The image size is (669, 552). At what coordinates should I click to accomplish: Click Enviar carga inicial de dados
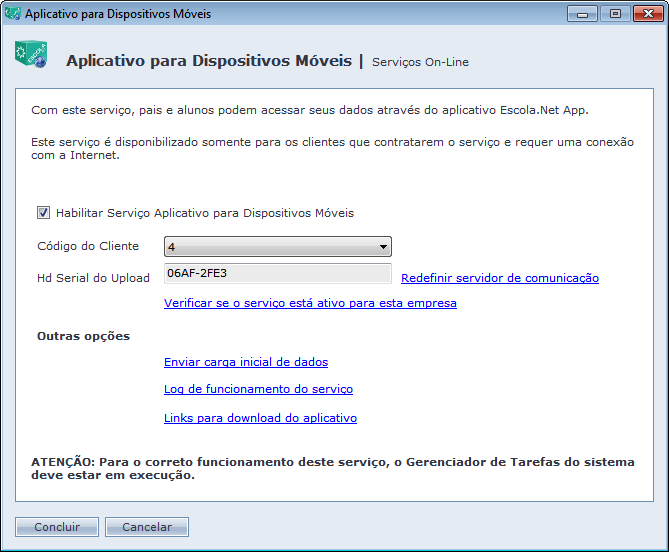point(246,362)
